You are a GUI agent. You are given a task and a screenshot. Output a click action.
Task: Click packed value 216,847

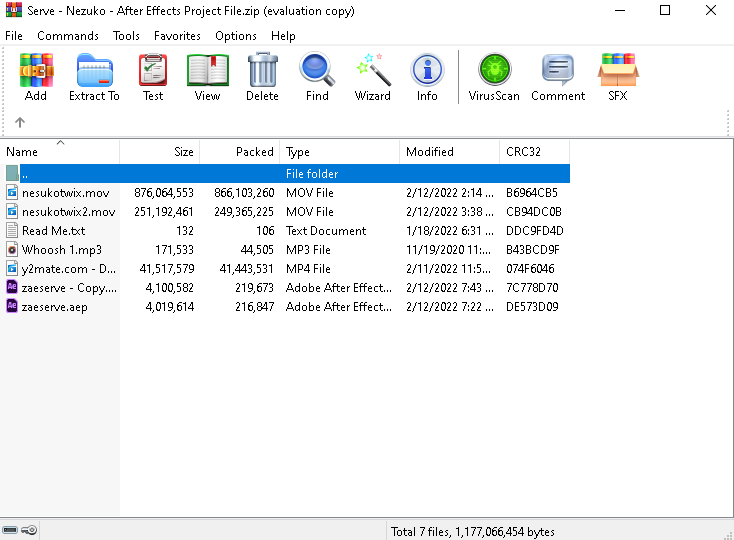click(255, 307)
